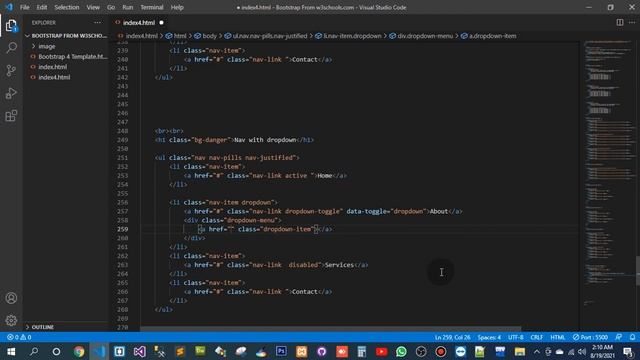The width and height of the screenshot is (640, 360).
Task: Open File Explorer from taskbar
Action: [x=519, y=351]
